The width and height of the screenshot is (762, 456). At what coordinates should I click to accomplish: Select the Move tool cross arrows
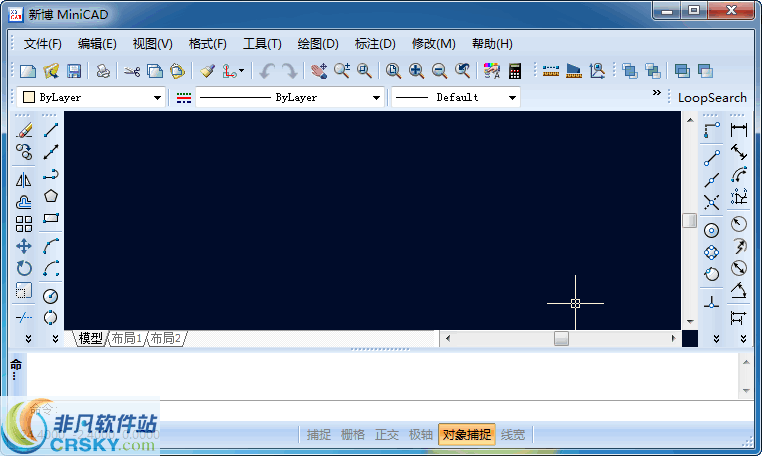pos(24,246)
